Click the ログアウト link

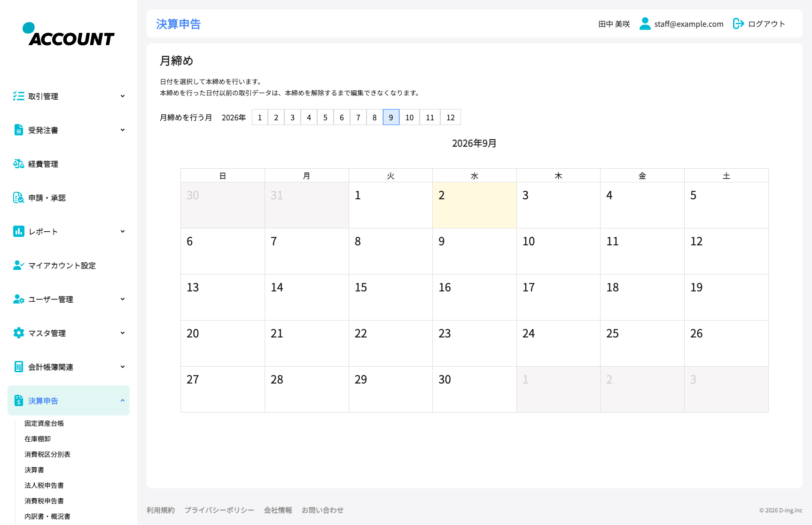pyautogui.click(x=766, y=24)
